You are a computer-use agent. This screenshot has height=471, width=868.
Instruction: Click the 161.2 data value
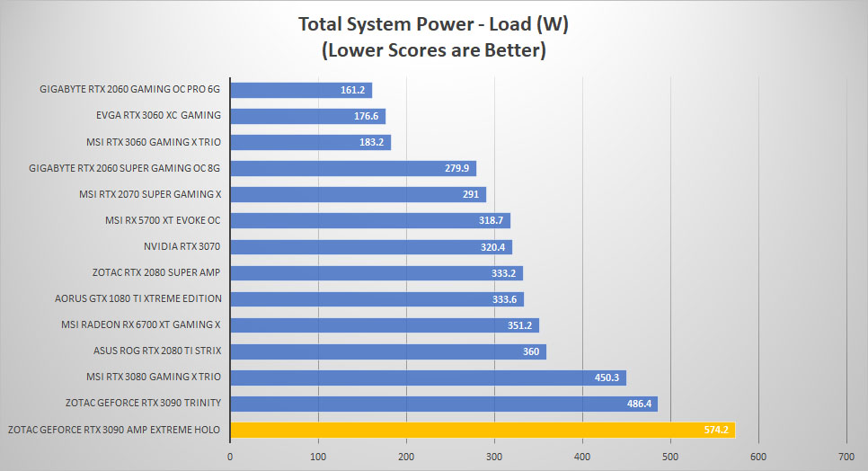(x=352, y=90)
